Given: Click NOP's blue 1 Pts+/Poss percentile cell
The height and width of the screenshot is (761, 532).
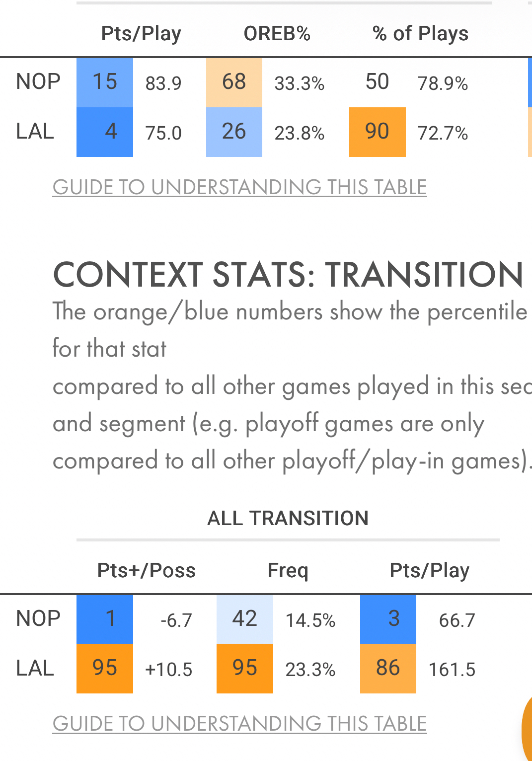Looking at the screenshot, I should pyautogui.click(x=105, y=619).
